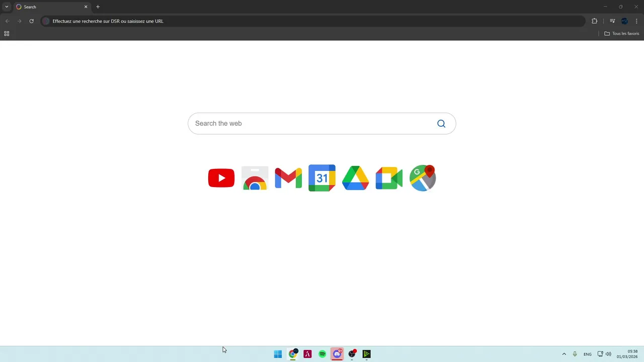Open the 'Tous les favoris' folder
This screenshot has height=362, width=644.
point(622,34)
